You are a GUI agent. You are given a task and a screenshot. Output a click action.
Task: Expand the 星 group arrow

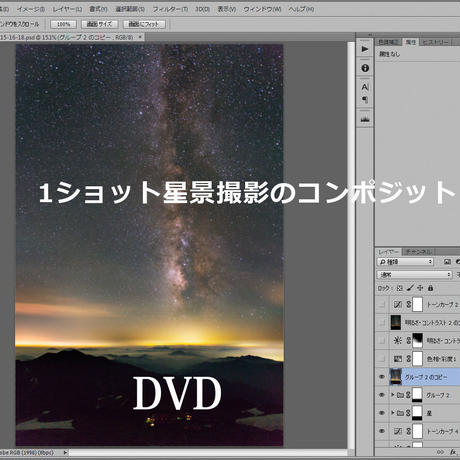[393, 413]
